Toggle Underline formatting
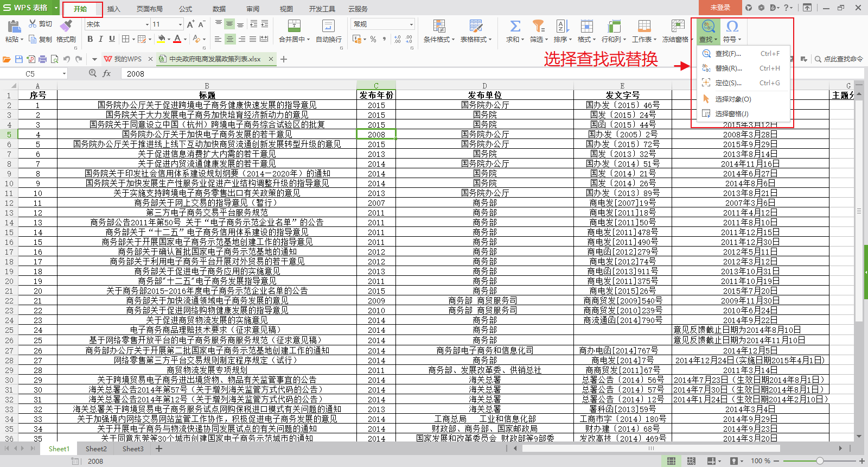The image size is (868, 467). (x=112, y=39)
